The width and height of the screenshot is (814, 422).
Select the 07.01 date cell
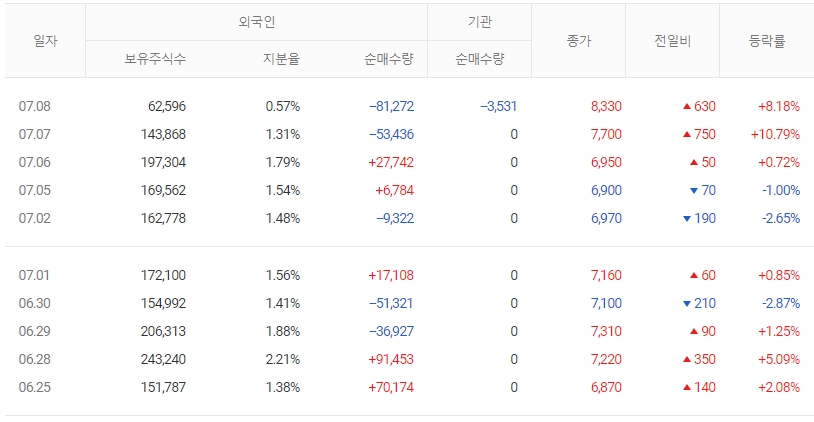pos(34,275)
